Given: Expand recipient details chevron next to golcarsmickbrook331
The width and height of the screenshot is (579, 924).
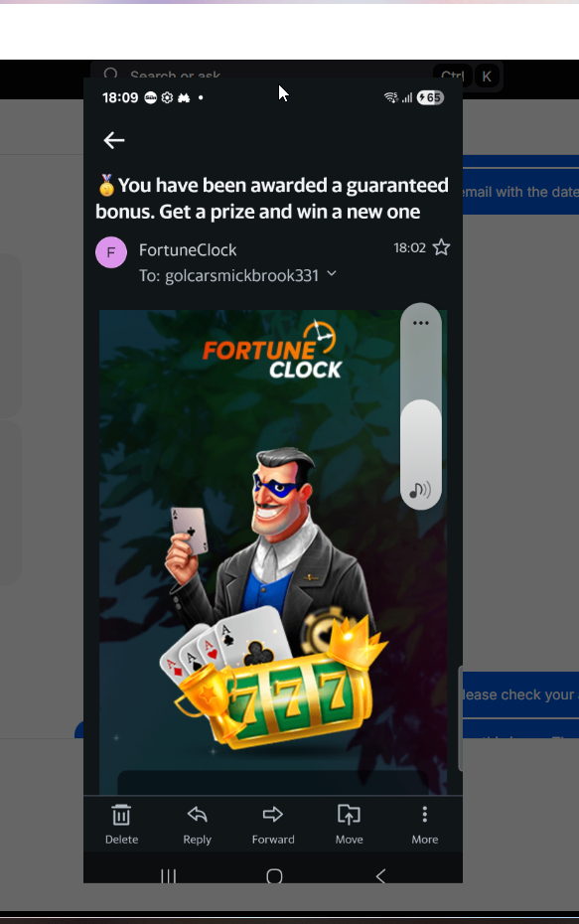Looking at the screenshot, I should (x=332, y=273).
